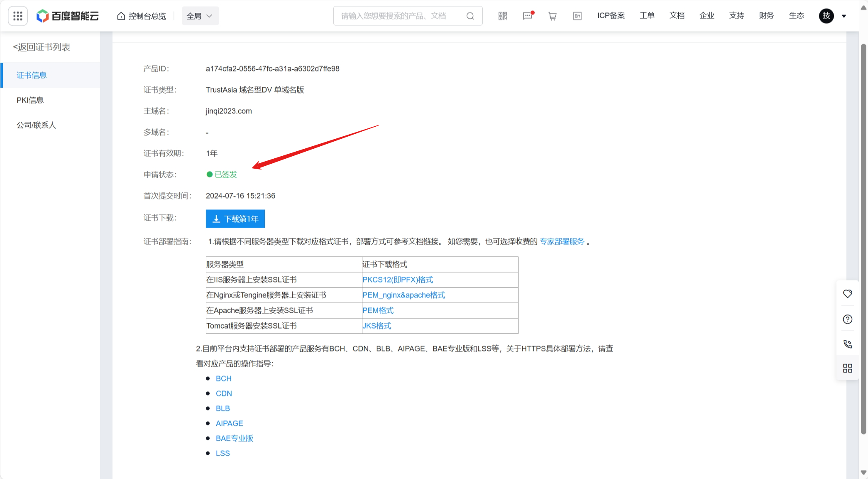Click the product ID value a174cfa2-0556-47fc-a31a-a6302d7ffe98

272,69
